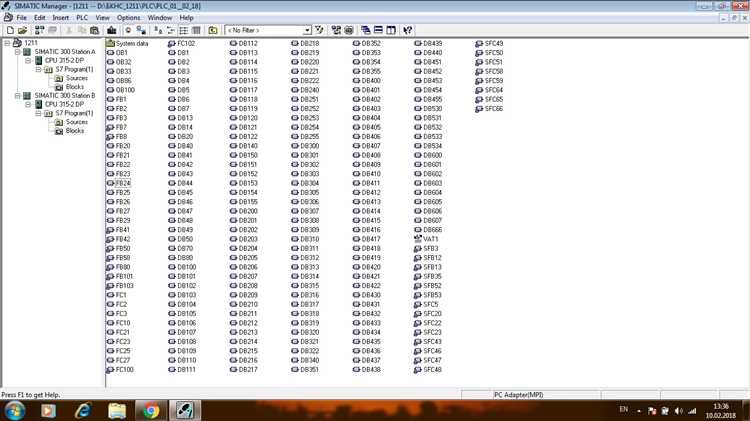Click the filter funnel icon beside No Filter
Viewport: 750px width, 421px height.
point(320,30)
